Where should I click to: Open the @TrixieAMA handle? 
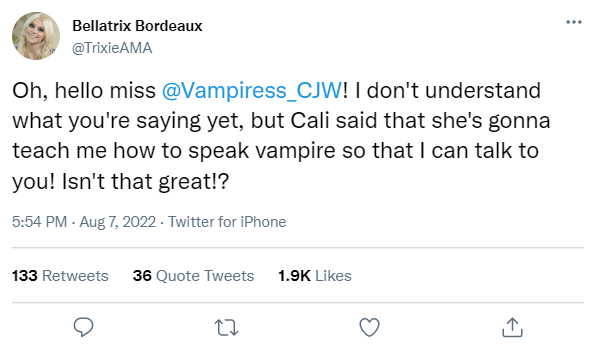pyautogui.click(x=112, y=48)
